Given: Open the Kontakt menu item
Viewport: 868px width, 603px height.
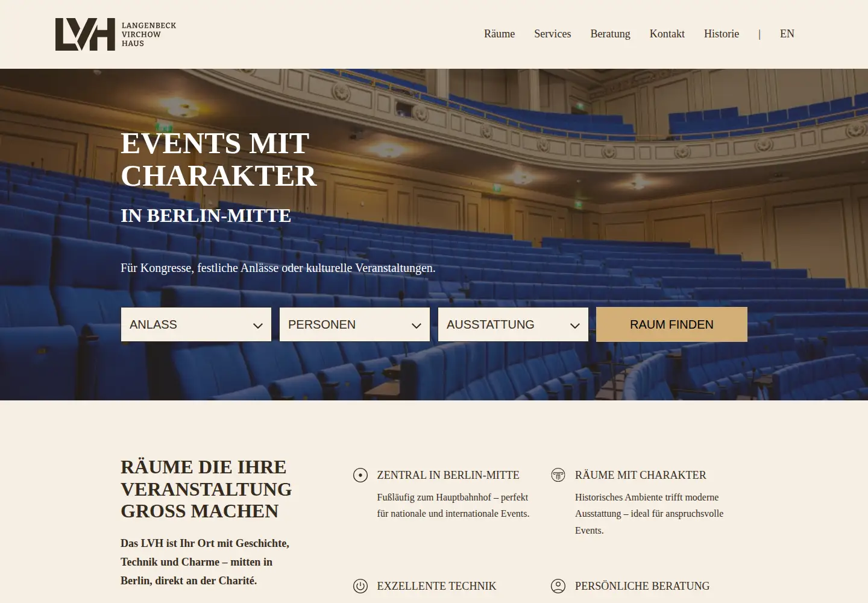Looking at the screenshot, I should point(667,34).
